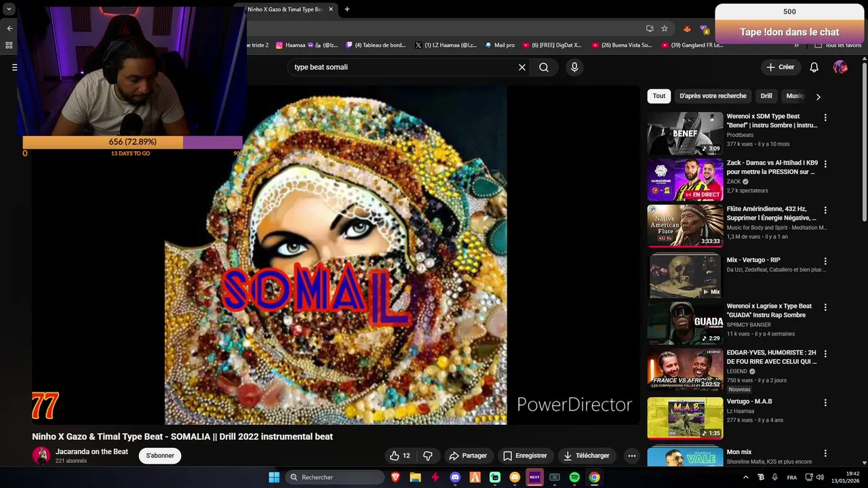
Task: Open options for Mix - Vertugo - RIP
Action: click(x=825, y=261)
